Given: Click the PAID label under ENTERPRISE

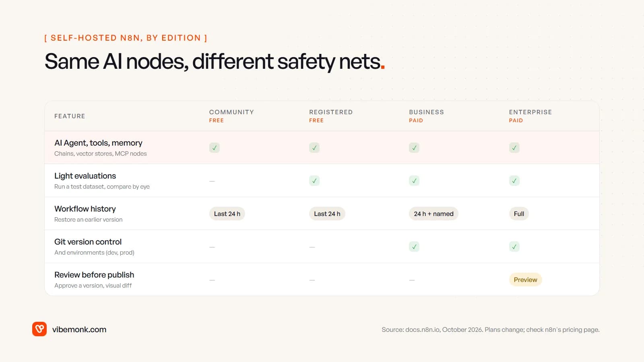Looking at the screenshot, I should click(516, 120).
